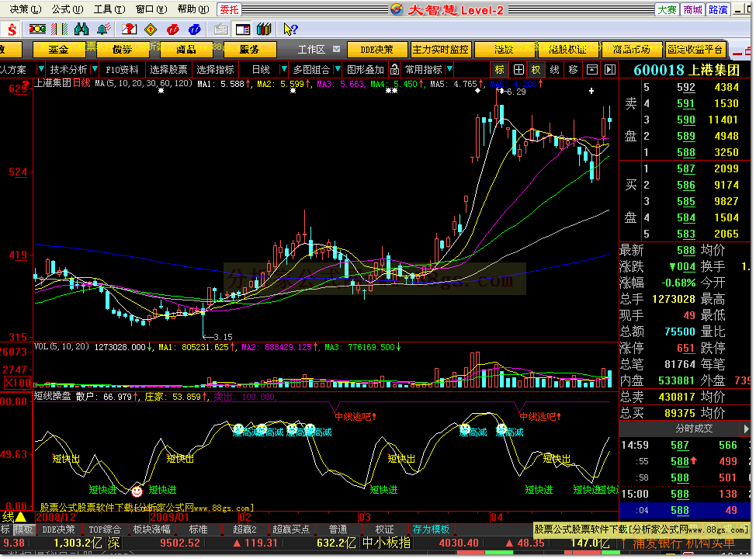Open the 窗口(W) menu

click(151, 9)
